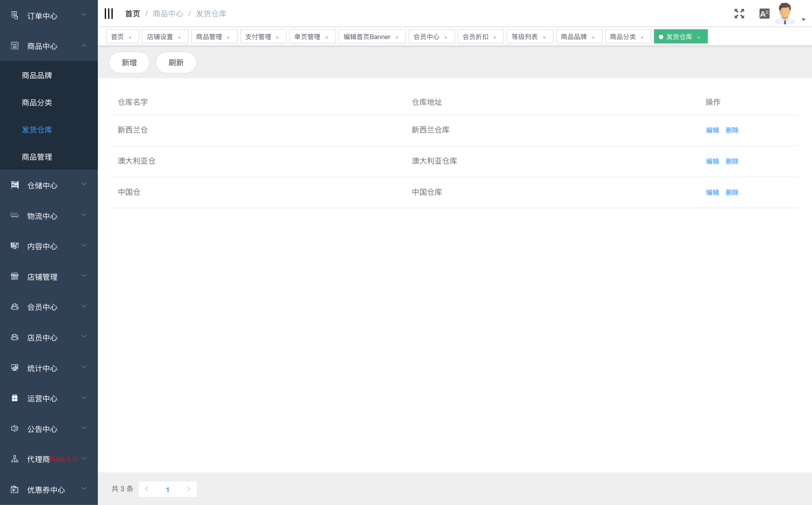Click the 订单中心 sidebar icon
This screenshot has width=812, height=505.
(x=15, y=16)
